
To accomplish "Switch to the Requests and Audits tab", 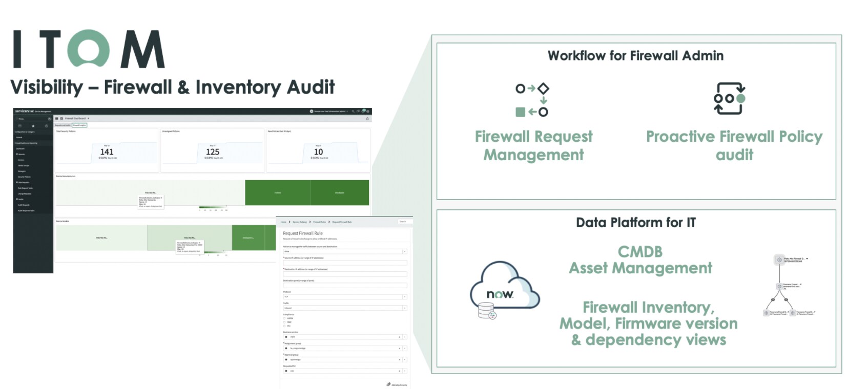I will coord(63,125).
